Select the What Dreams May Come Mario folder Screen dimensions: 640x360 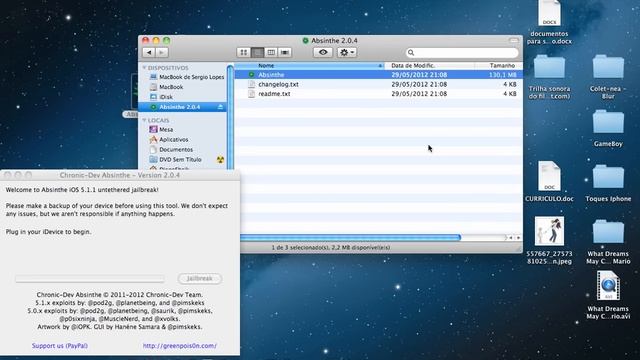tap(608, 242)
